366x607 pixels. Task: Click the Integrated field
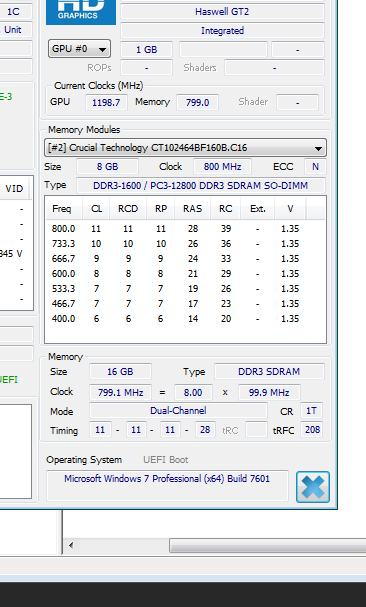pos(222,31)
